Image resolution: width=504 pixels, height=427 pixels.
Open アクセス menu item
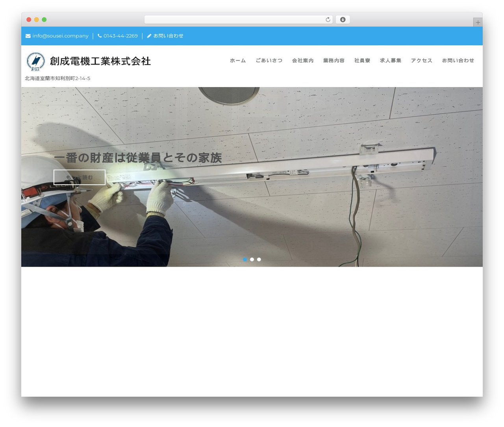[422, 61]
